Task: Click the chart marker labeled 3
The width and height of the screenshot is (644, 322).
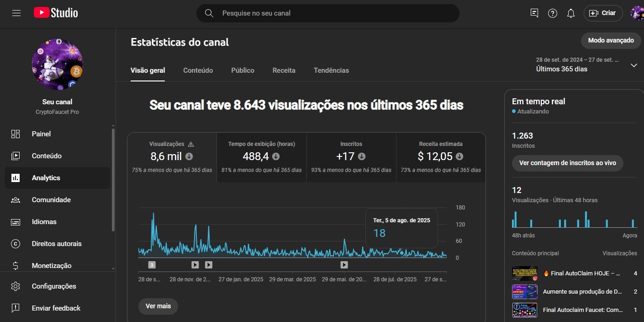Action: pyautogui.click(x=152, y=264)
